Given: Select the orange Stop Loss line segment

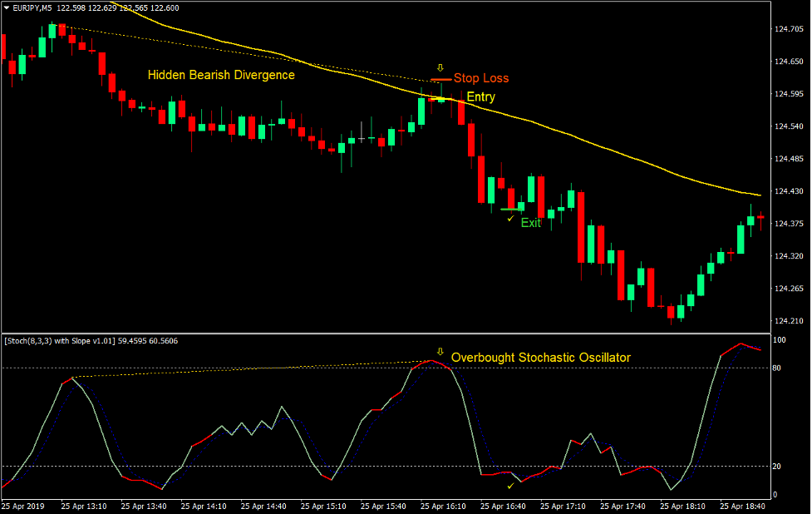Looking at the screenshot, I should click(440, 79).
